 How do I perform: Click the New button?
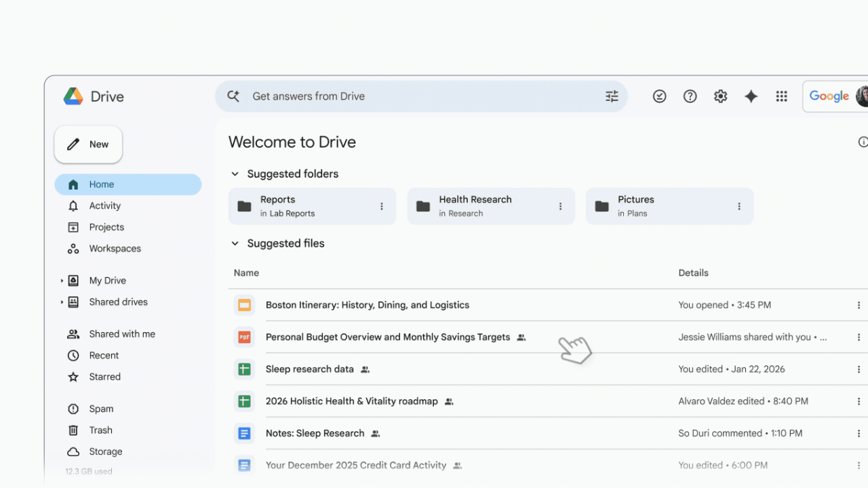click(x=88, y=144)
